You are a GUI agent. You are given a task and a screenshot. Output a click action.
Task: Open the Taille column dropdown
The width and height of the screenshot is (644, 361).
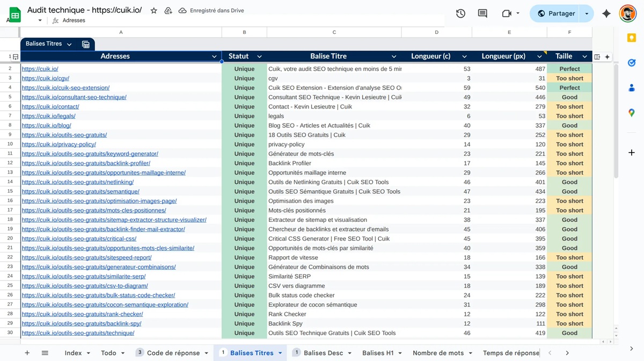(x=584, y=56)
